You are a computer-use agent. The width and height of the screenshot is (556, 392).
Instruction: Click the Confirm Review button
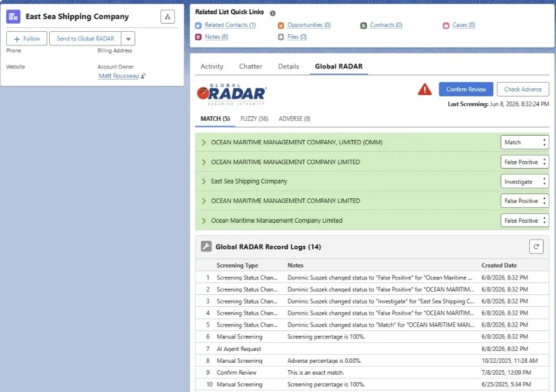(x=466, y=90)
